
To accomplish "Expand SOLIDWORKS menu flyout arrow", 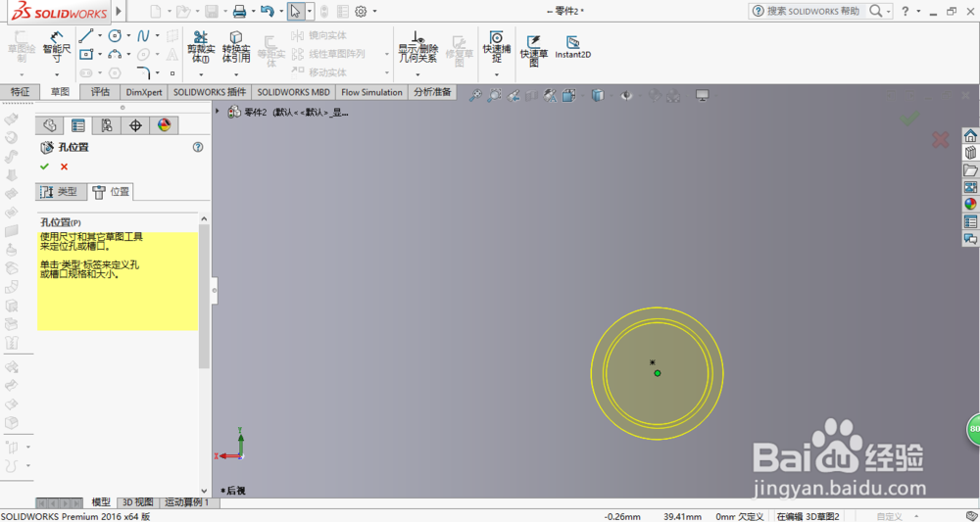I will click(x=119, y=11).
